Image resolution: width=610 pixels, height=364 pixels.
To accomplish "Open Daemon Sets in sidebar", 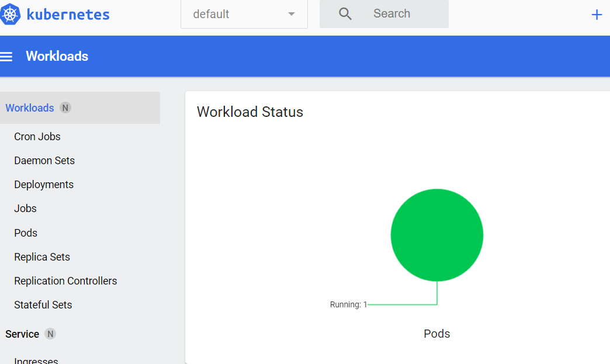I will click(44, 161).
